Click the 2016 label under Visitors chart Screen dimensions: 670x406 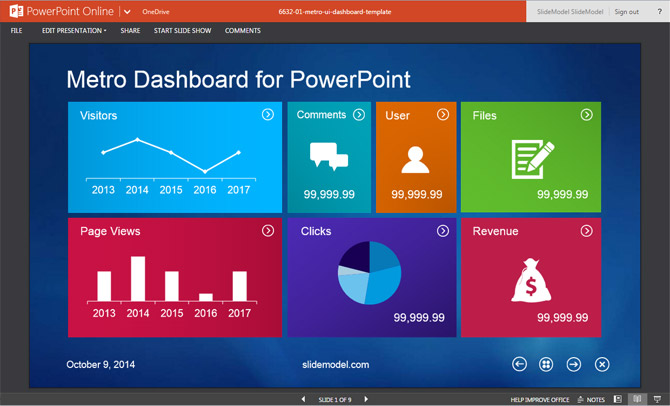coord(205,190)
